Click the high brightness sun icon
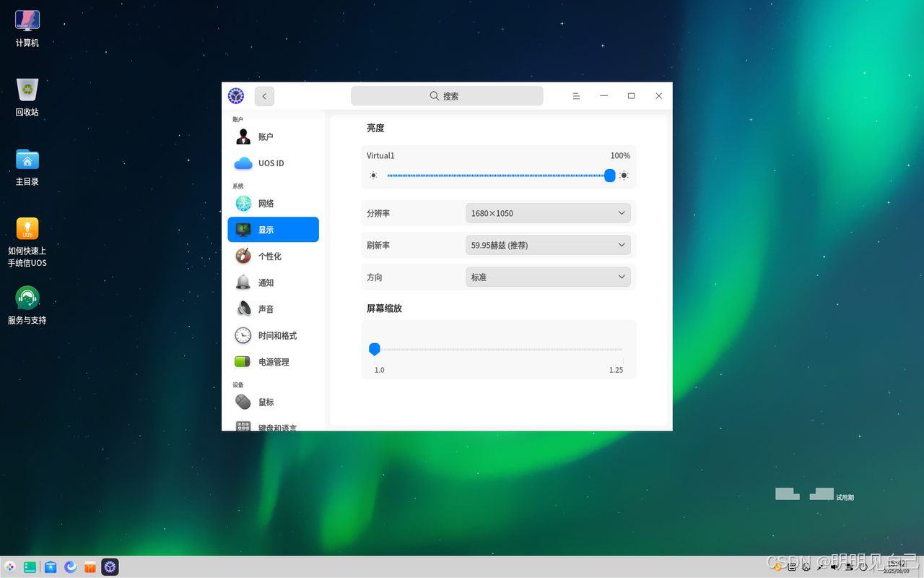The width and height of the screenshot is (924, 578). point(624,176)
